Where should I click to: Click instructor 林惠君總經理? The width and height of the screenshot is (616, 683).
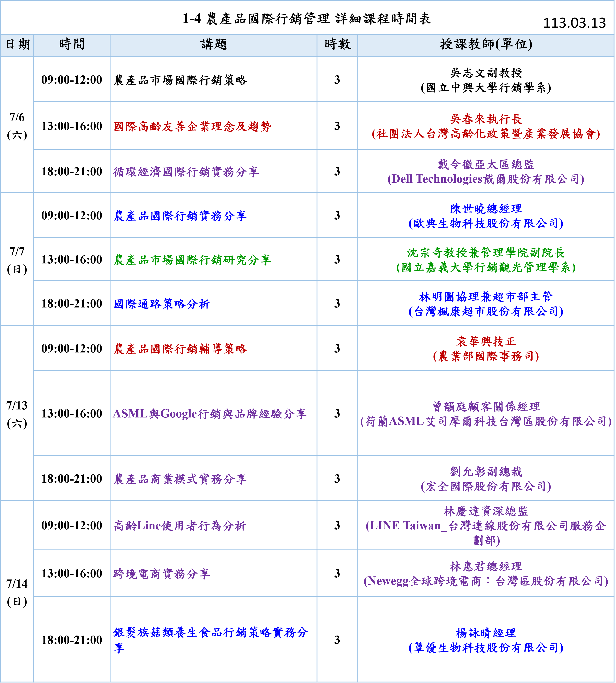point(486,567)
